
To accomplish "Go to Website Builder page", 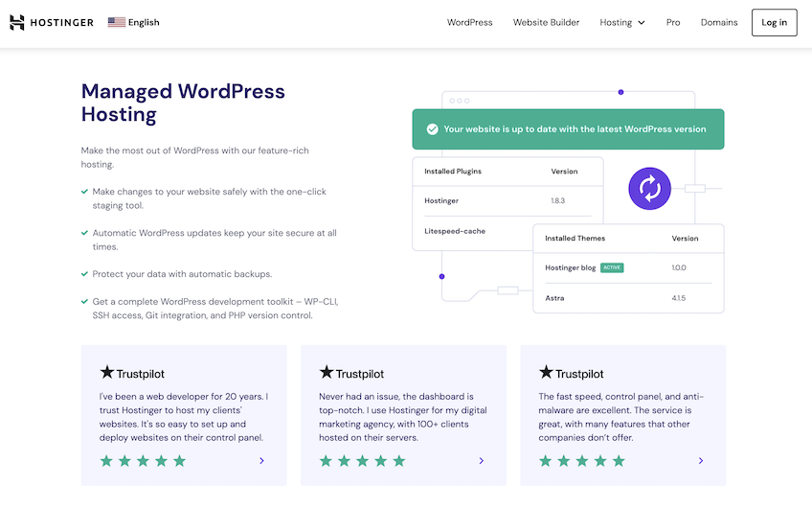I will (546, 22).
